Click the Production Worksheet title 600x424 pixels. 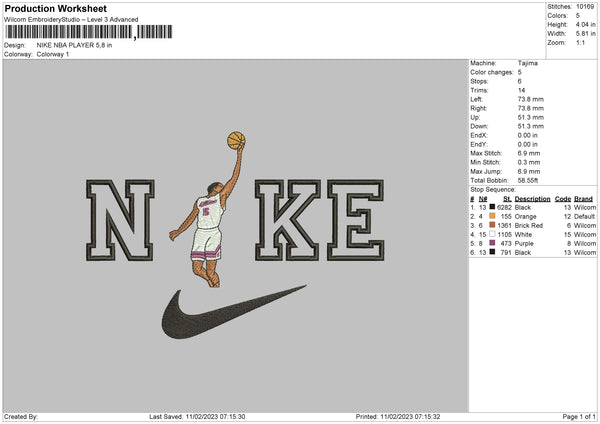(55, 8)
